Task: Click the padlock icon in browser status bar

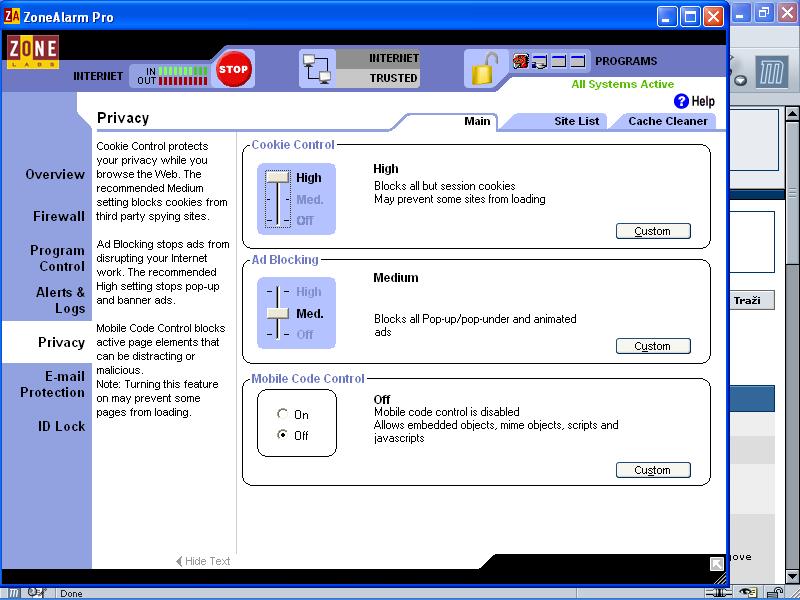Action: 775,593
